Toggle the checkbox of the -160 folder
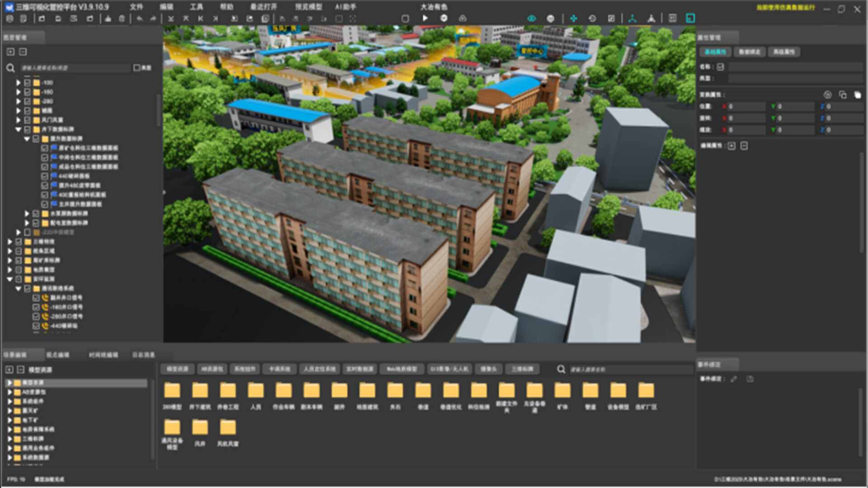868x488 pixels. click(x=27, y=92)
